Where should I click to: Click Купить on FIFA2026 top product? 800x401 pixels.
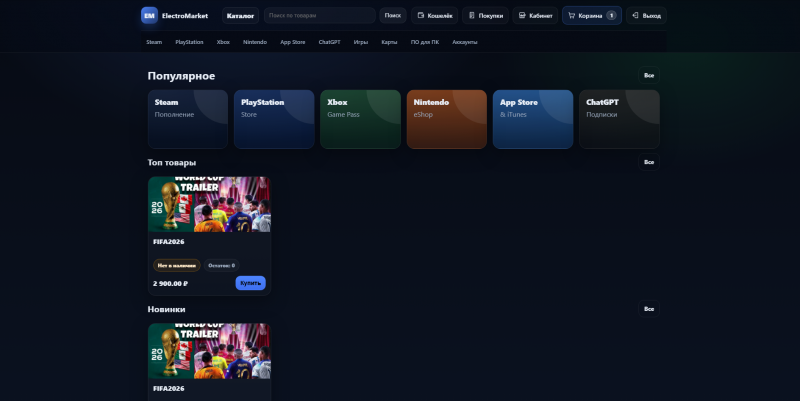tap(251, 283)
